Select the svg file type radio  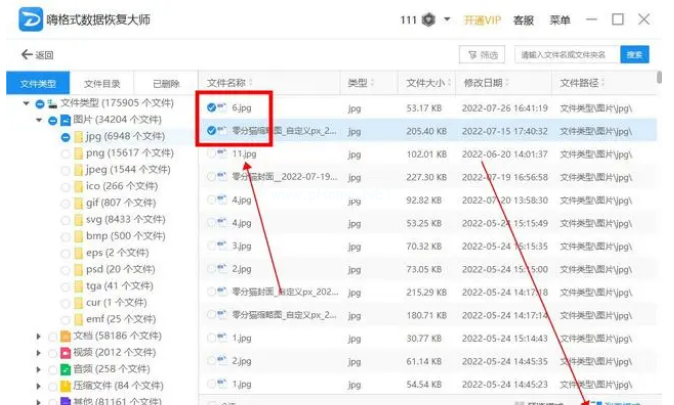pos(65,219)
